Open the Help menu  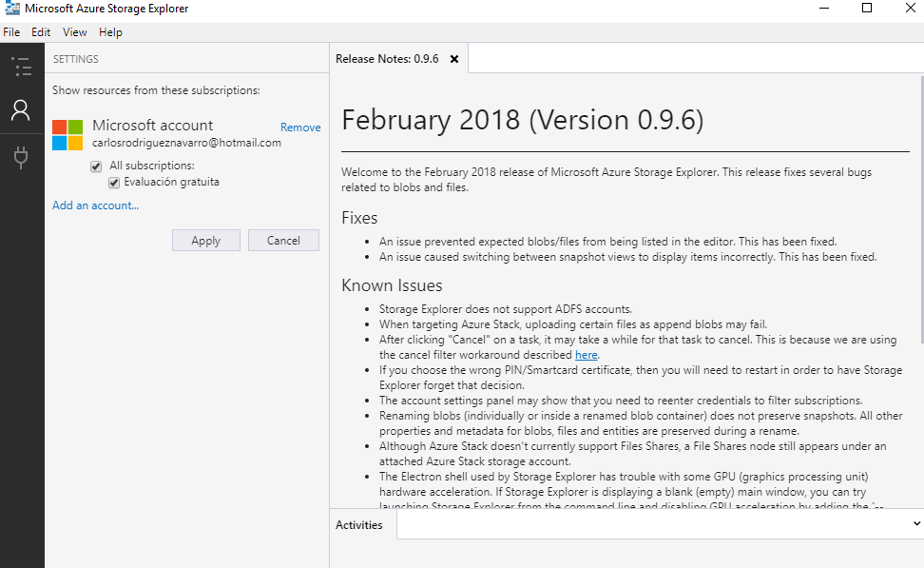[110, 32]
